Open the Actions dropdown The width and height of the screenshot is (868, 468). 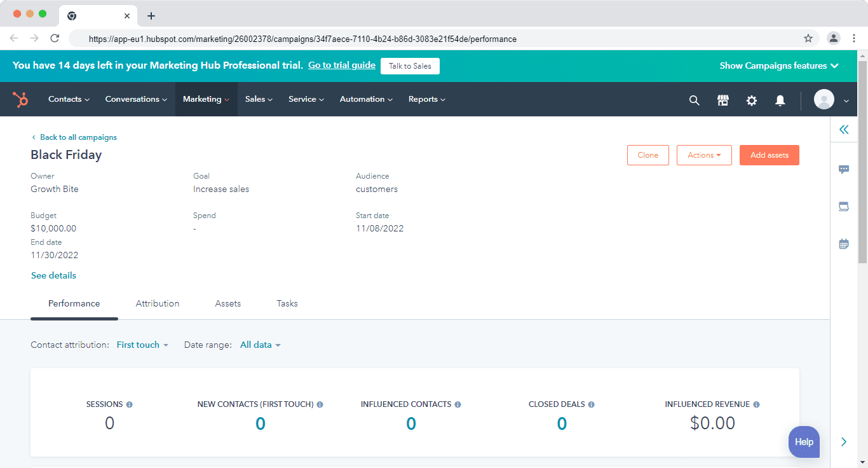704,155
